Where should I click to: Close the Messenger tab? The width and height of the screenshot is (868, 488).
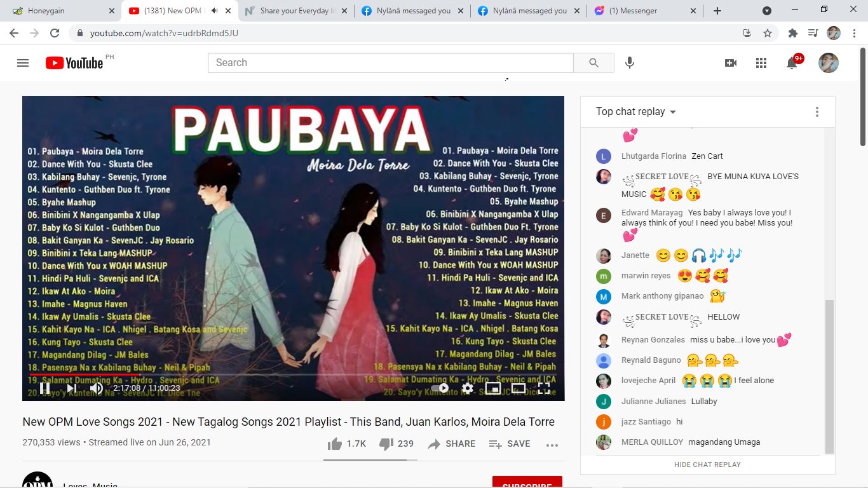[693, 11]
